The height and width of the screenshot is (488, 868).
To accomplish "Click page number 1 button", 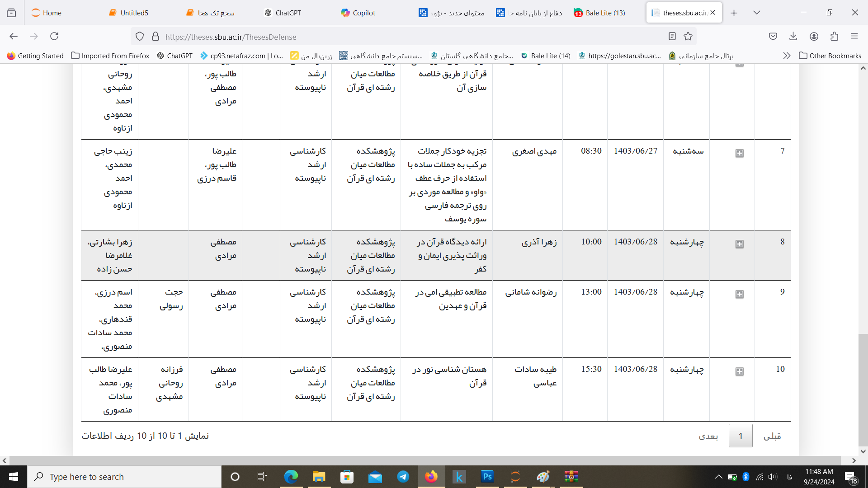I will 740,436.
